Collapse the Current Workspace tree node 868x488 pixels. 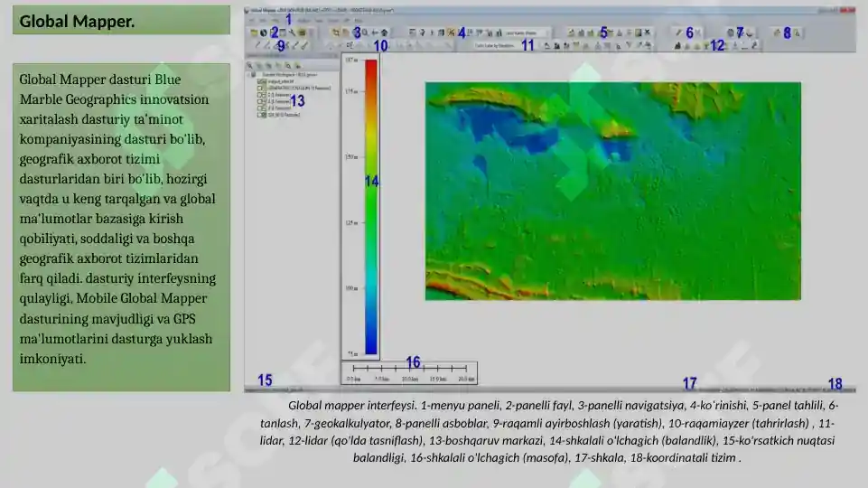(x=248, y=75)
